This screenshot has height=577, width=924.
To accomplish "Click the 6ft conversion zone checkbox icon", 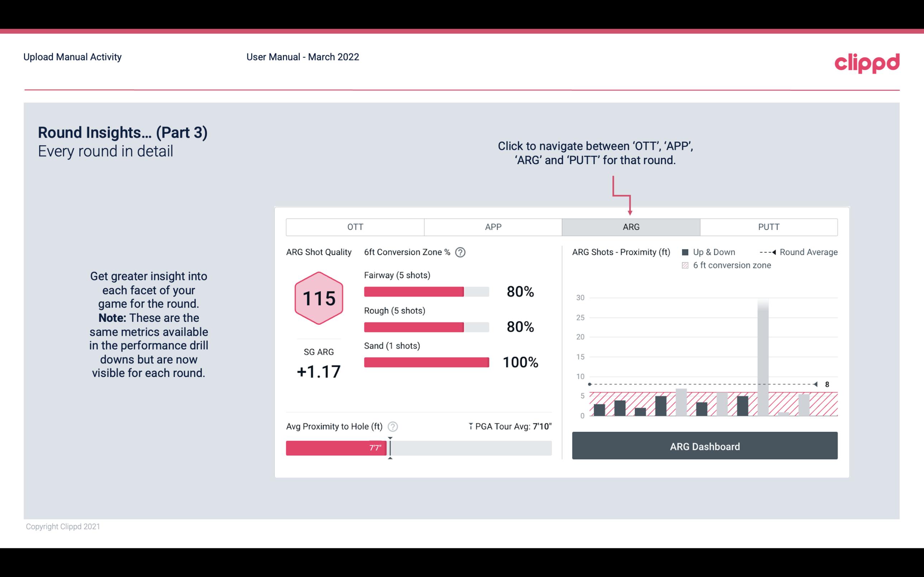I will click(x=687, y=264).
